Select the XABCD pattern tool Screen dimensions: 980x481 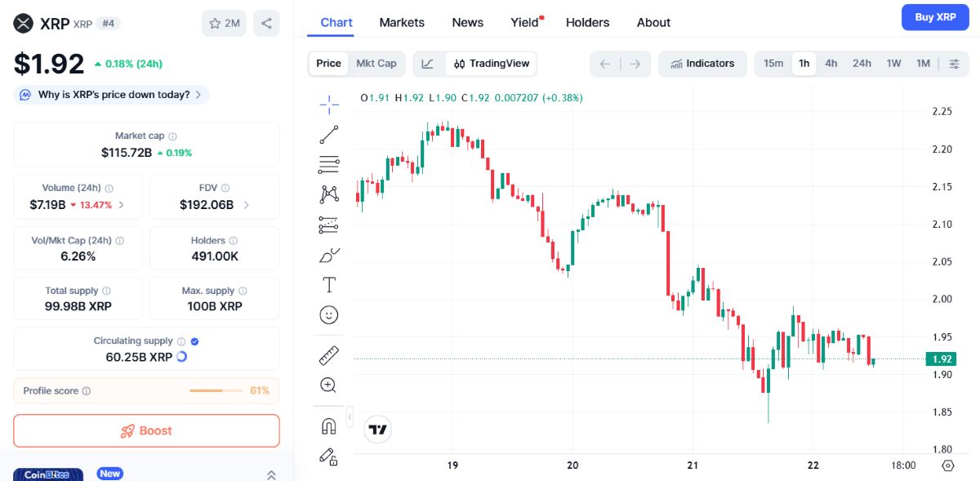point(329,194)
